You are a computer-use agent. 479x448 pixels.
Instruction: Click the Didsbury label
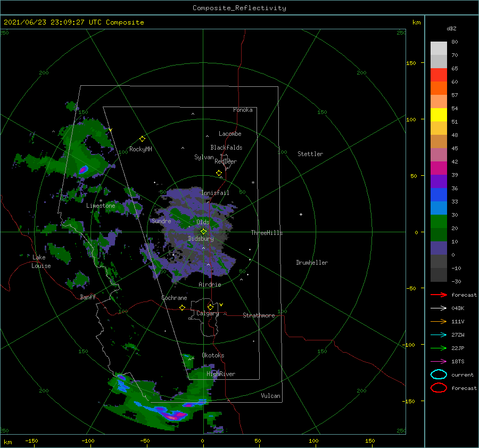pos(201,239)
